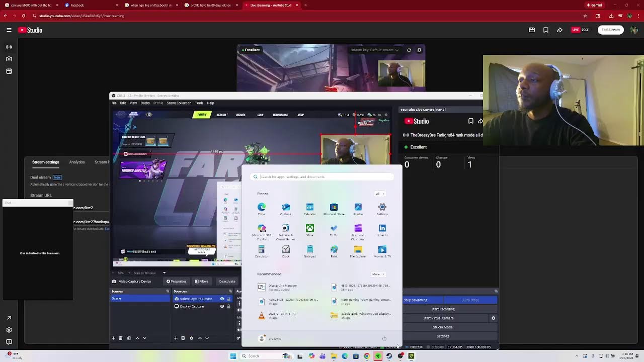Launch Paint from pinned apps

click(x=334, y=251)
